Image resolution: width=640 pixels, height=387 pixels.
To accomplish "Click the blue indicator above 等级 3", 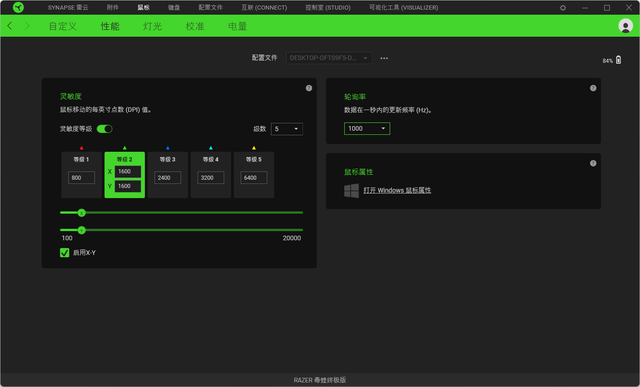I will click(168, 148).
